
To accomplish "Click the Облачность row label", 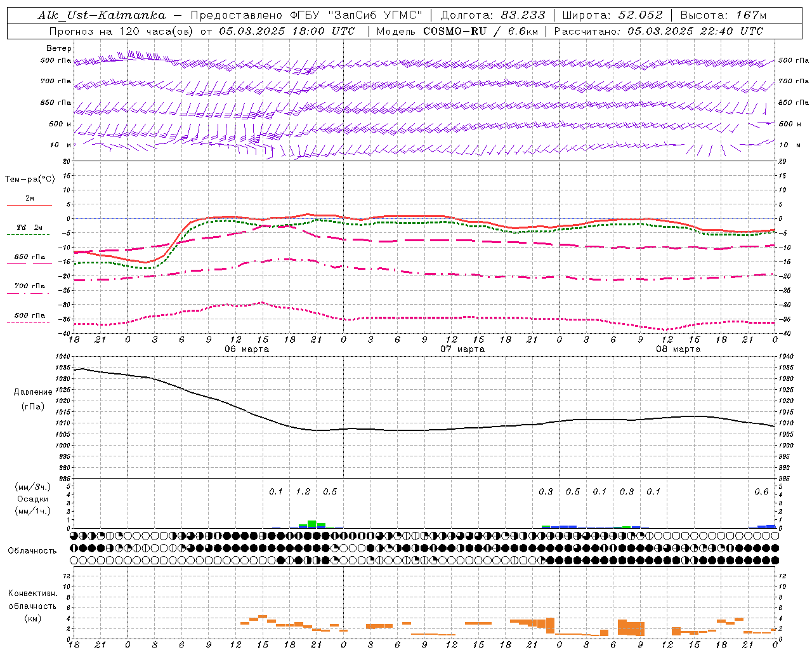I will click(32, 550).
